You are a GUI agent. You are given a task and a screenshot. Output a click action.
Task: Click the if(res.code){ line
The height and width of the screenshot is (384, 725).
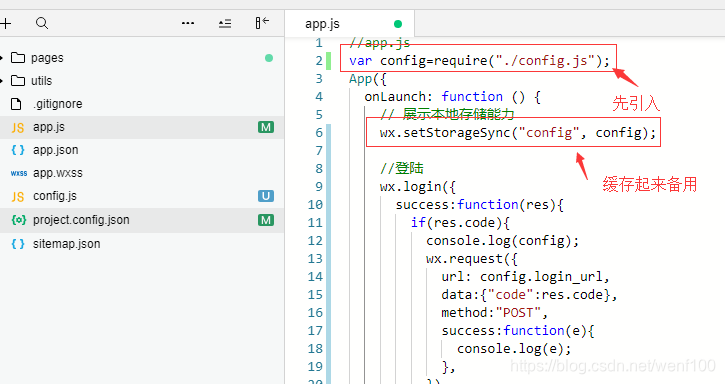click(460, 223)
